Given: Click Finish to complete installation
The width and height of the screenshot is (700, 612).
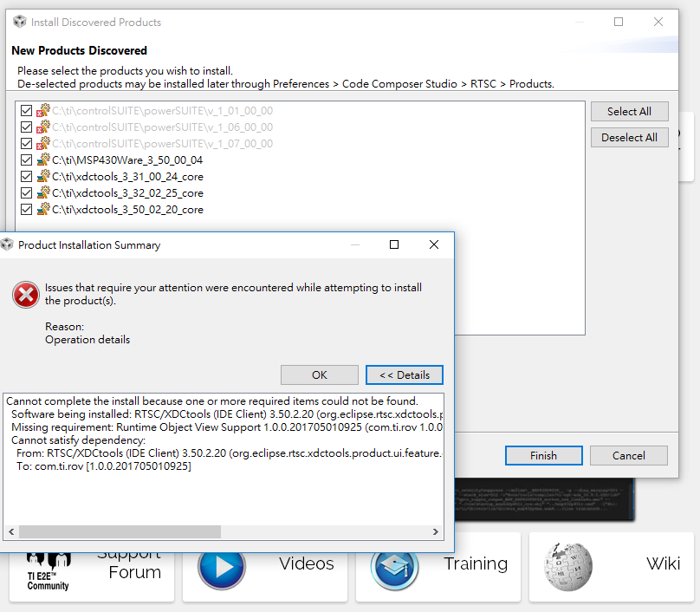Looking at the screenshot, I should pyautogui.click(x=543, y=455).
